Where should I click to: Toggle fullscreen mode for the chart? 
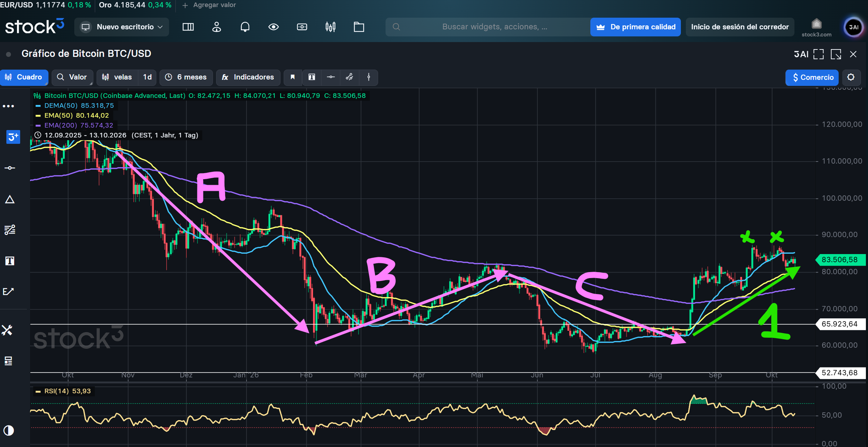(x=818, y=54)
